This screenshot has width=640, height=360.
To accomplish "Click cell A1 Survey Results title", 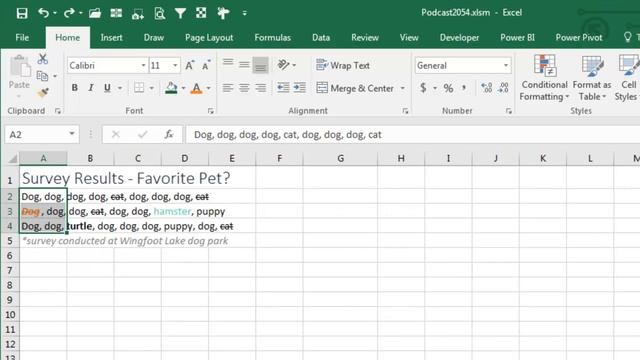I will click(x=126, y=178).
